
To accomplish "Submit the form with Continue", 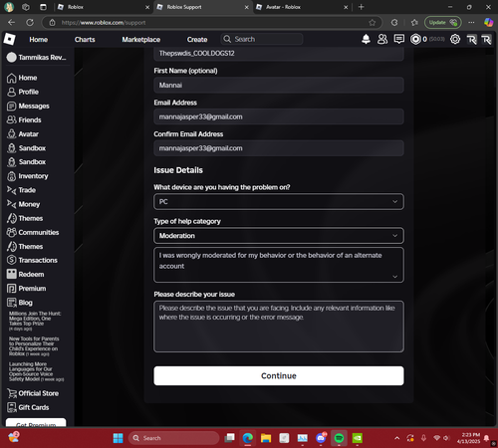I will click(x=279, y=375).
